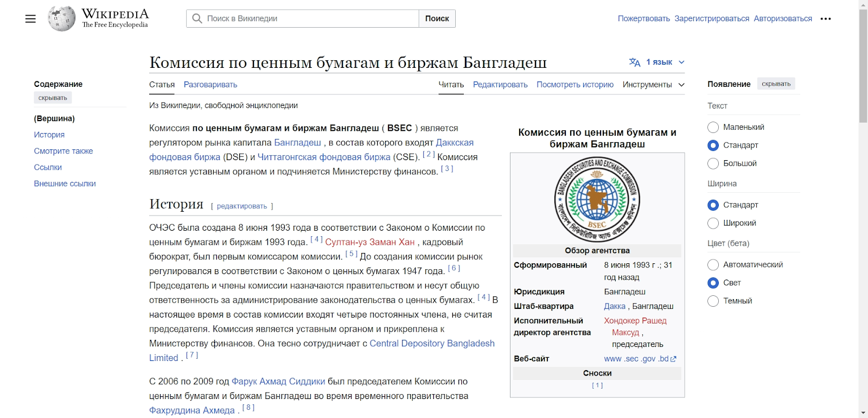This screenshot has height=418, width=868.
Task: Open the three-dot personal tools menu
Action: (825, 18)
